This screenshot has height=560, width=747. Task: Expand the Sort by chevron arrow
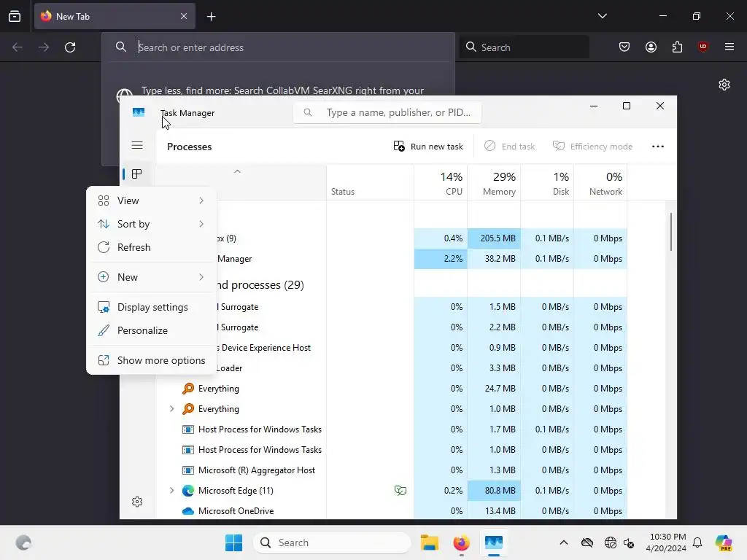[201, 224]
